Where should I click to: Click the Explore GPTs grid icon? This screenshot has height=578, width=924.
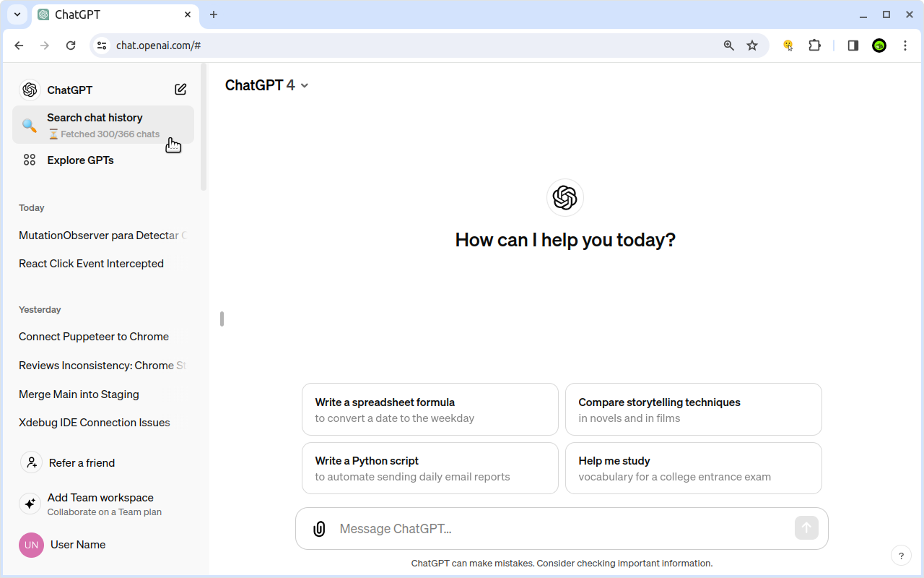click(30, 160)
